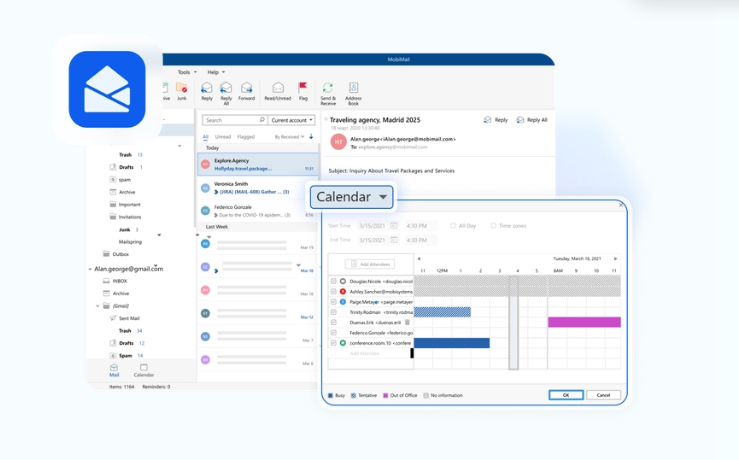Click the Send & Receive icon
Viewport: 739px width, 460px height.
328,88
